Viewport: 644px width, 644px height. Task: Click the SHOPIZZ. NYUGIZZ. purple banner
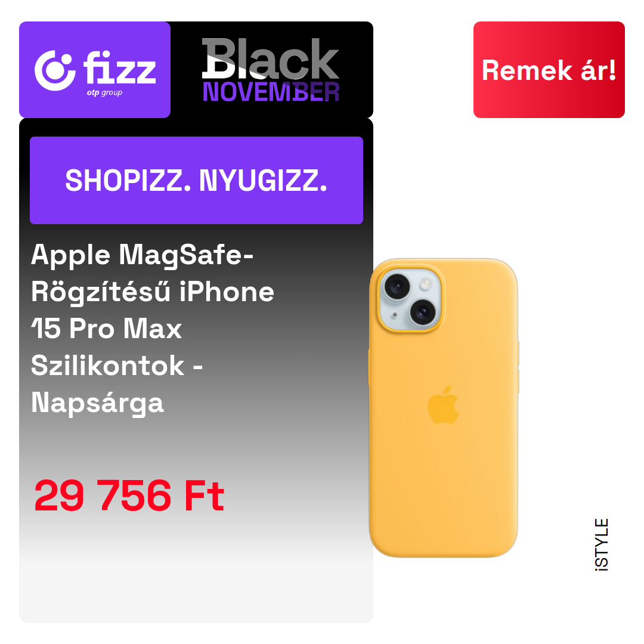(196, 180)
